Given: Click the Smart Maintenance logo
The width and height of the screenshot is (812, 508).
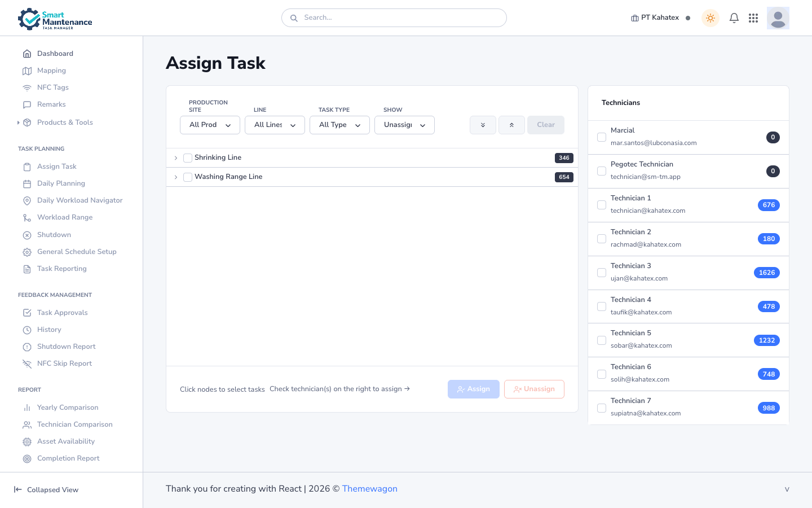Looking at the screenshot, I should (55, 19).
